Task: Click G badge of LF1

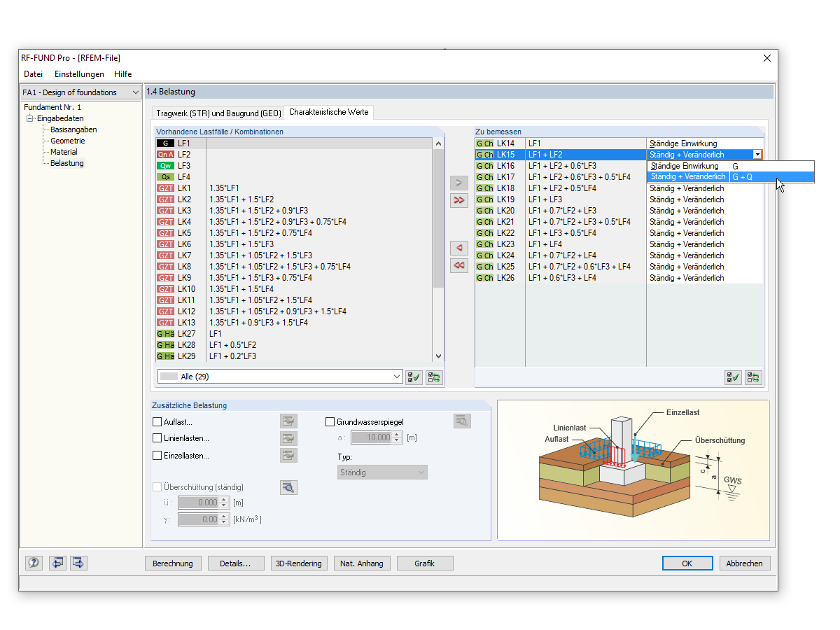Action: click(x=165, y=143)
